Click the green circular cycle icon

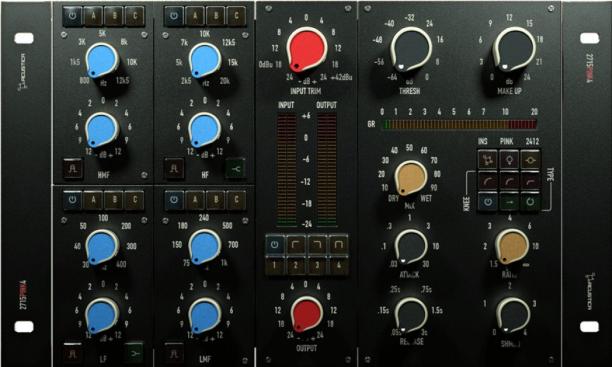click(x=530, y=202)
